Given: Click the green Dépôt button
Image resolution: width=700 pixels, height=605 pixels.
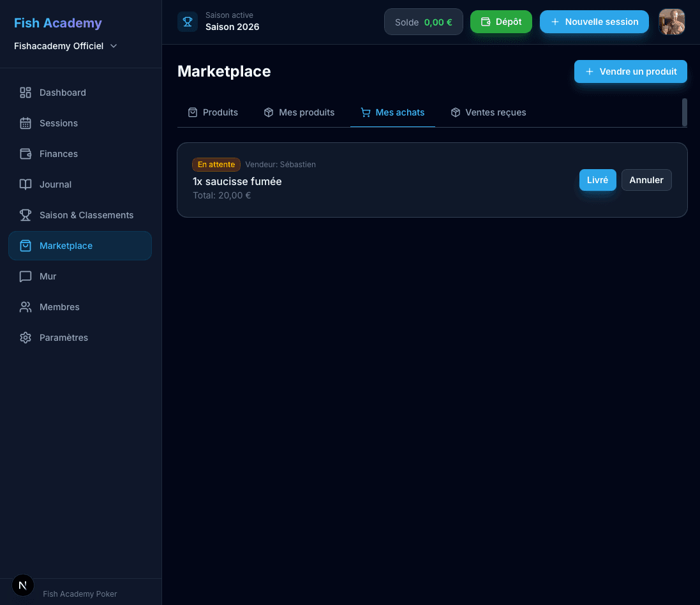Looking at the screenshot, I should click(501, 22).
